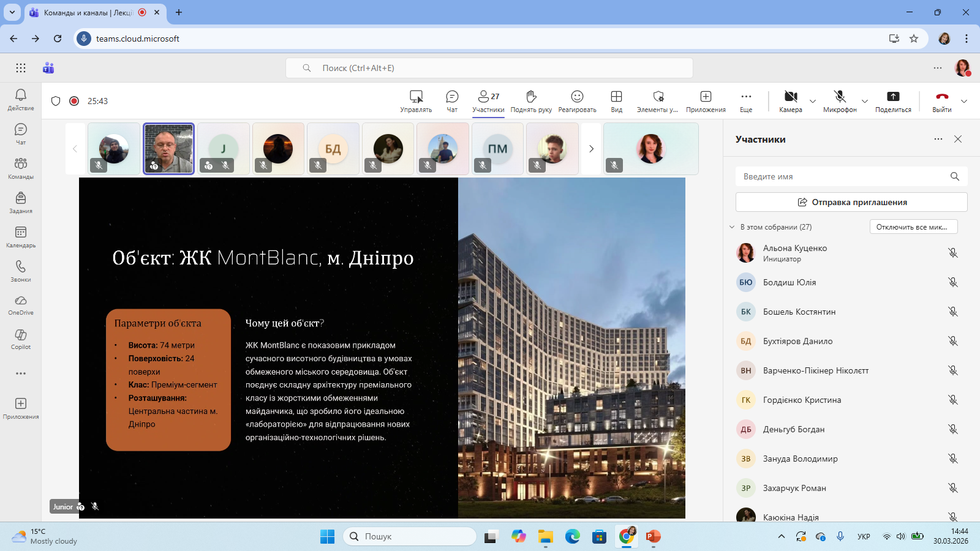Screen dimensions: 980x551
Task: Collapse the 'В этом собрании (27)' list
Action: (x=732, y=227)
